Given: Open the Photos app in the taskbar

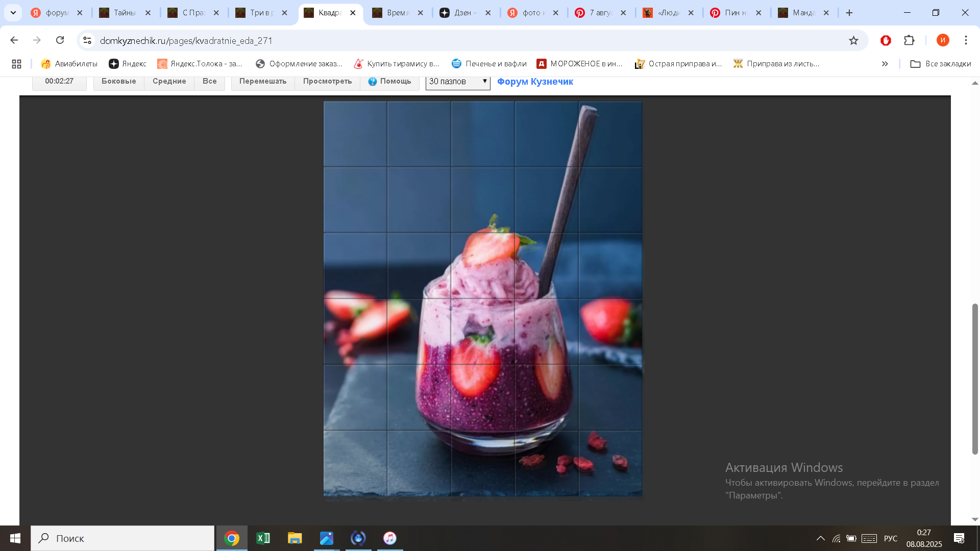Looking at the screenshot, I should click(327, 538).
